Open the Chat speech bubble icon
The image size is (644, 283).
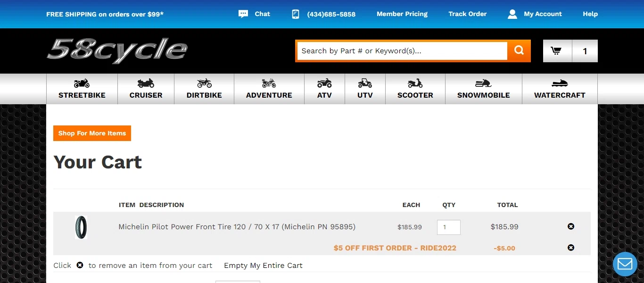point(243,14)
